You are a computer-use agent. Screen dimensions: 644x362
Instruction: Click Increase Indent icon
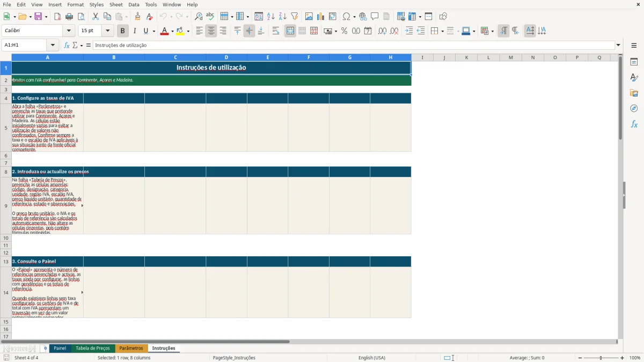[x=409, y=31]
